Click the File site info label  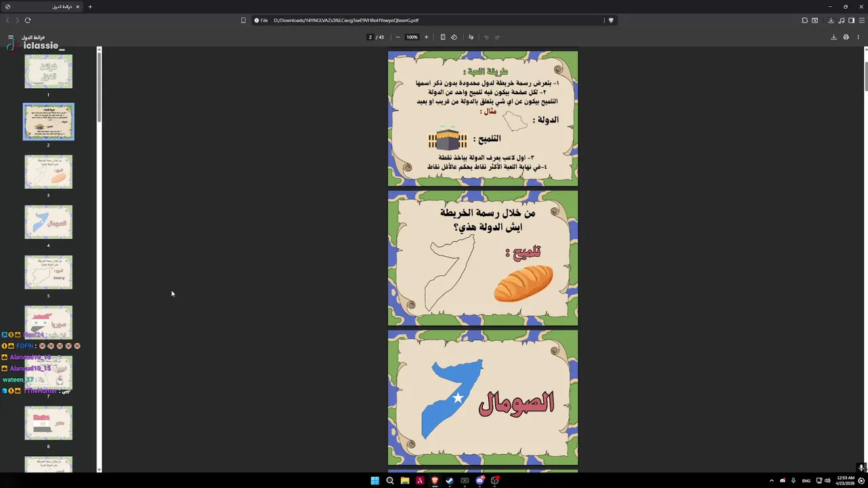click(x=261, y=20)
